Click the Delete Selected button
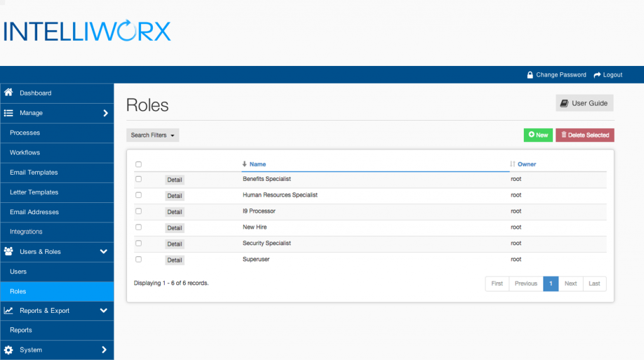 click(x=585, y=135)
